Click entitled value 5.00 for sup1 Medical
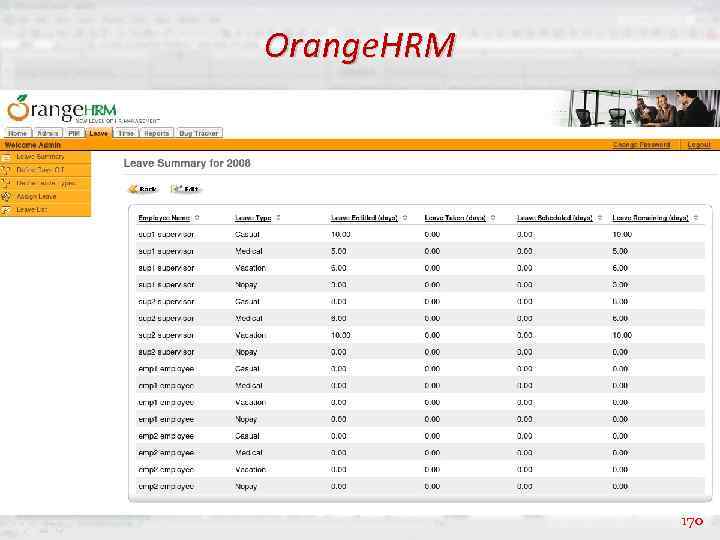Viewport: 720px width, 540px height. [338, 251]
